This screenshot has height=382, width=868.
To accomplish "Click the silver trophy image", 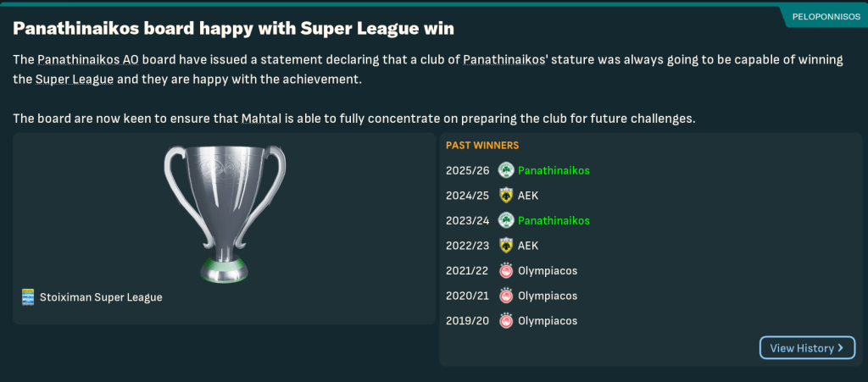I will click(224, 212).
